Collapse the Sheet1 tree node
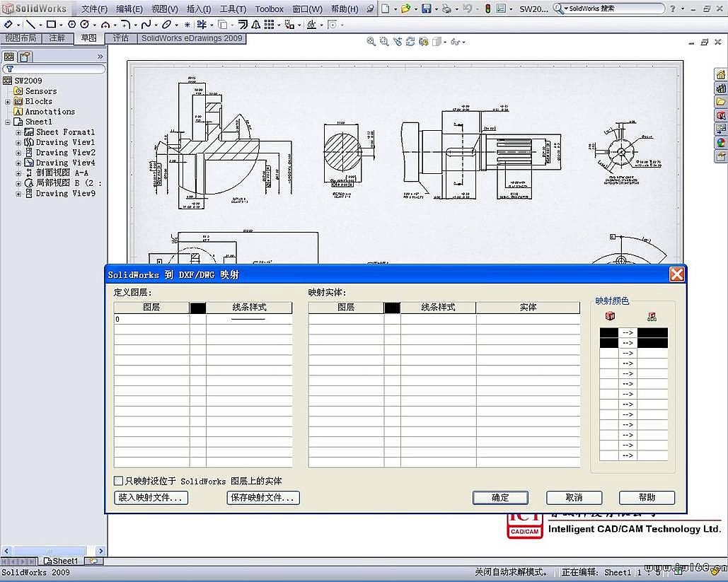The image size is (728, 582). click(7, 122)
